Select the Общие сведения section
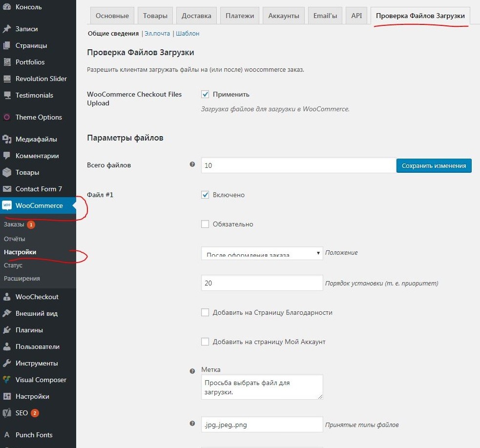This screenshot has width=480, height=448. [113, 33]
